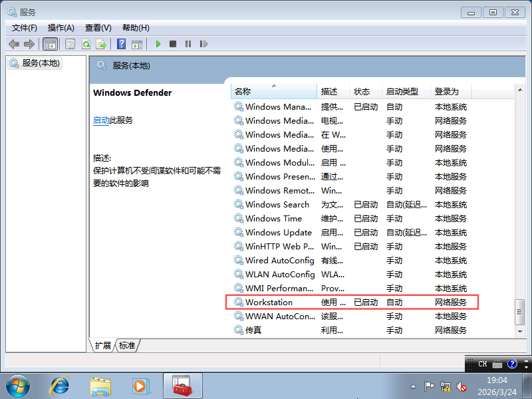Open the 帮助(H) menu
Image resolution: width=532 pixels, height=399 pixels.
point(136,28)
